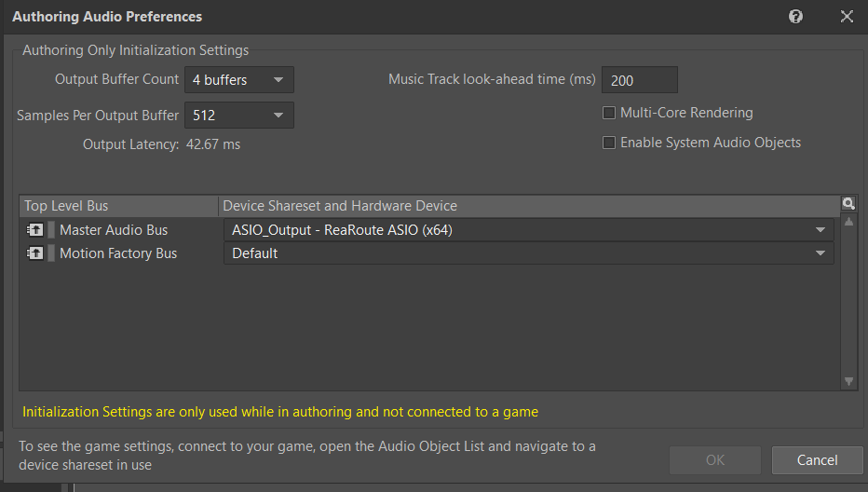868x492 pixels.
Task: Enable System Audio Objects checkbox
Action: [x=609, y=143]
